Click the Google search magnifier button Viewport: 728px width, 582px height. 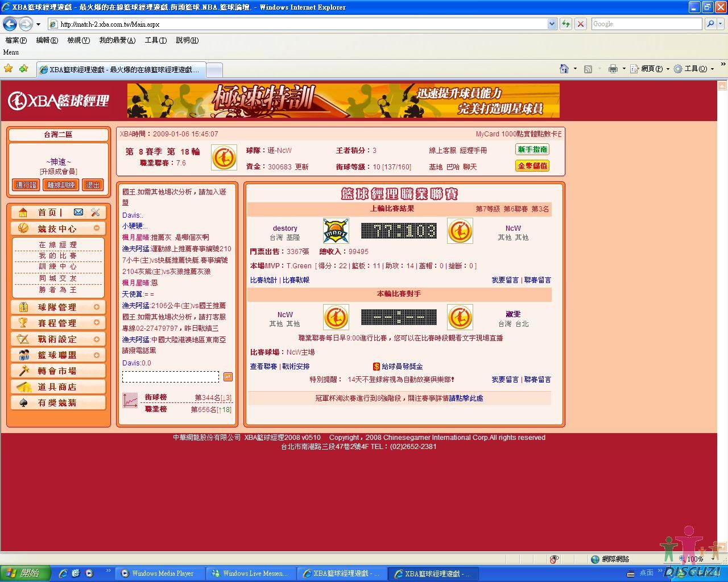pyautogui.click(x=710, y=24)
